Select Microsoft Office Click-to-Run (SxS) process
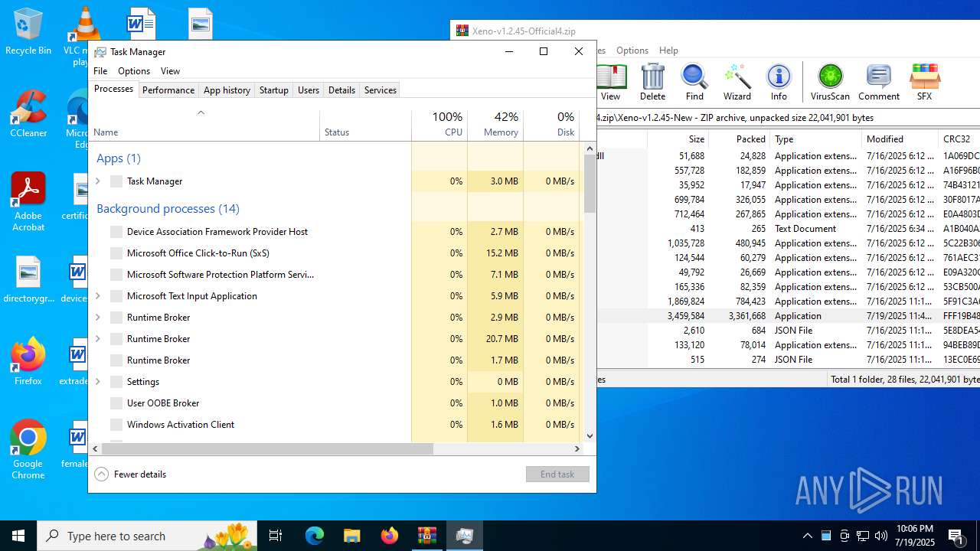Screen dimensions: 980x551 tap(335, 253)
